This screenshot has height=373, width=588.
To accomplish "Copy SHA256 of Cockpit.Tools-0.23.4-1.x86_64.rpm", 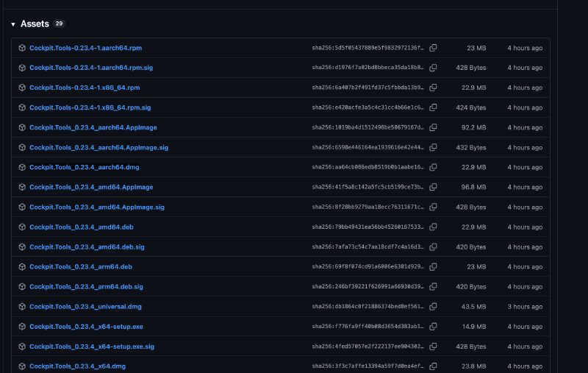I will (x=433, y=88).
